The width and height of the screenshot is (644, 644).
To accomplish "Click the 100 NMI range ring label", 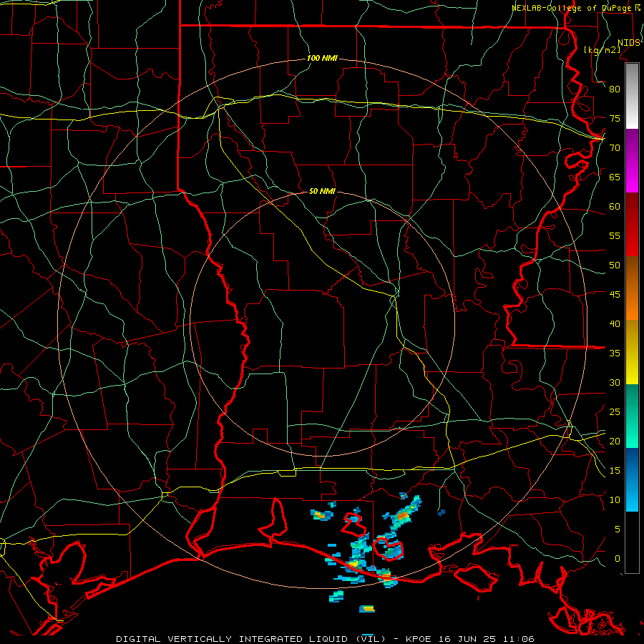I will click(322, 59).
